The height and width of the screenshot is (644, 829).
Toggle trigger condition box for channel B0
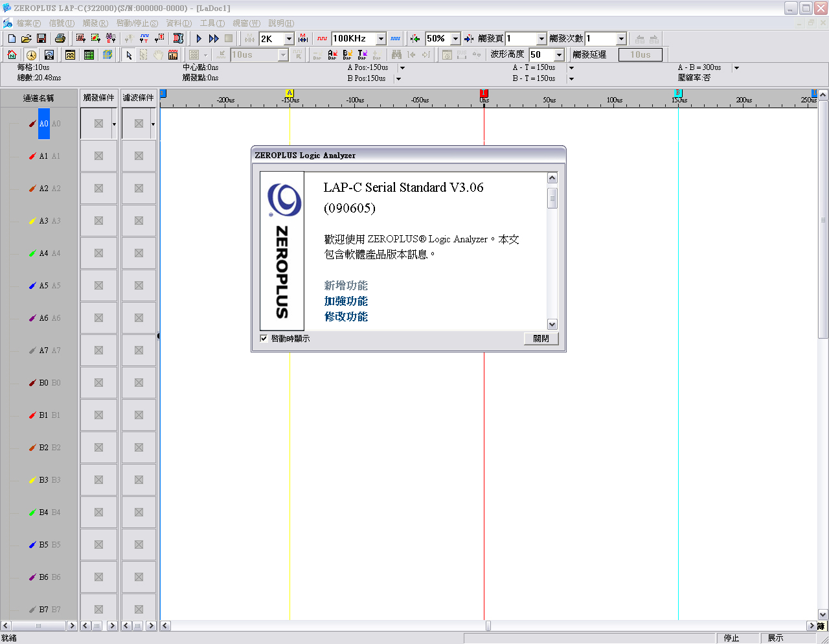[x=98, y=382]
